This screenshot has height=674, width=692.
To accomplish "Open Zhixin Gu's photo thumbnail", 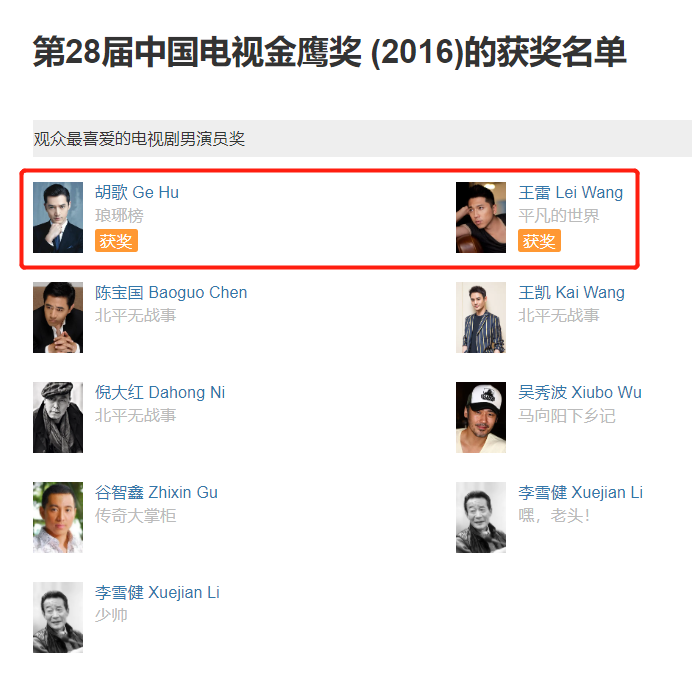I will coord(58,517).
